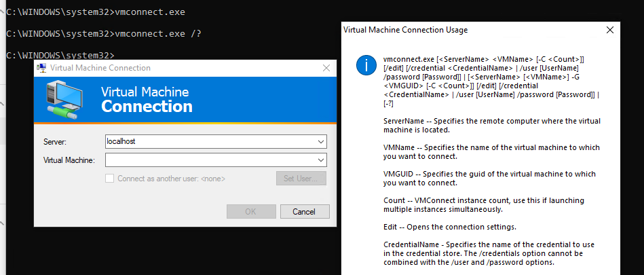Expand the Virtual Machine dropdown arrow

click(321, 160)
